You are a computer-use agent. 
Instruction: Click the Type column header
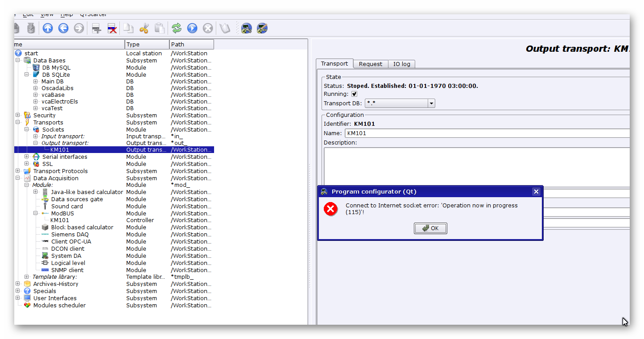[147, 44]
